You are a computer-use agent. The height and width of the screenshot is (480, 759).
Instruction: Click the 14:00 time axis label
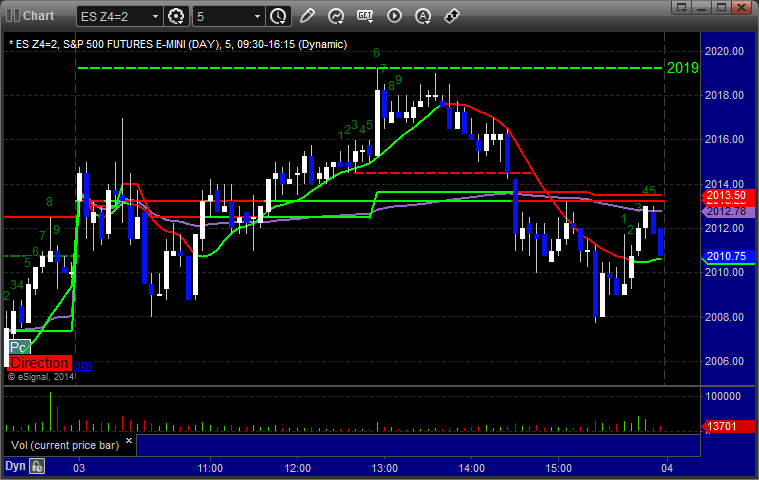coord(471,468)
